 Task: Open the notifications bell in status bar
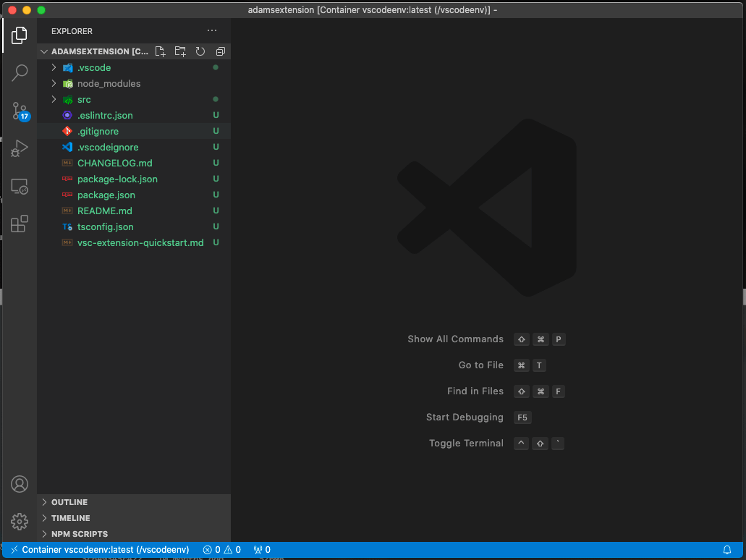pyautogui.click(x=727, y=550)
